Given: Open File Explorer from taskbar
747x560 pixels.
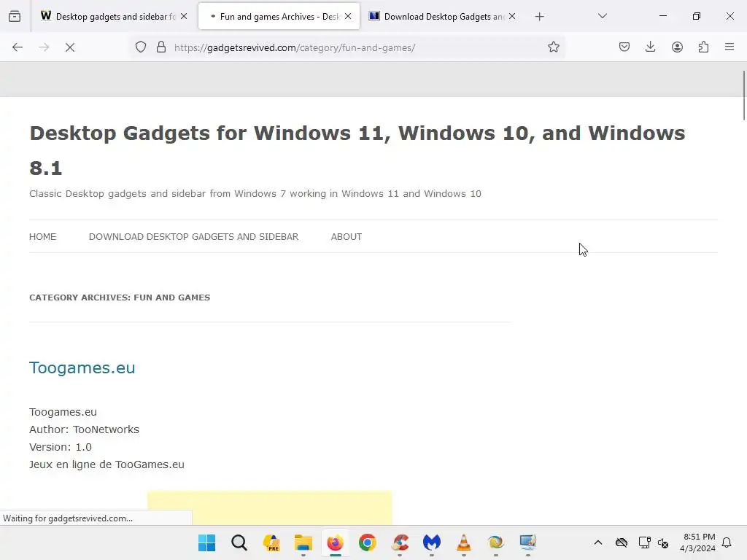Looking at the screenshot, I should 303,542.
